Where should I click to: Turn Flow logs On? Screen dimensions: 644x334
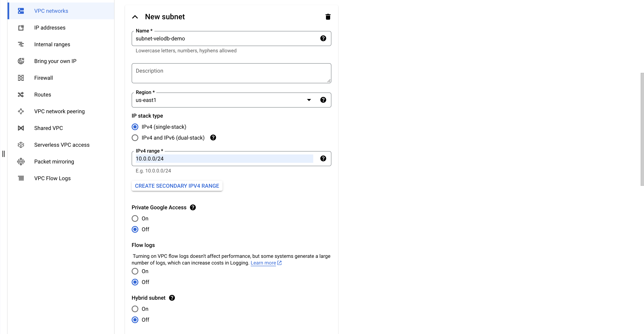click(x=135, y=271)
